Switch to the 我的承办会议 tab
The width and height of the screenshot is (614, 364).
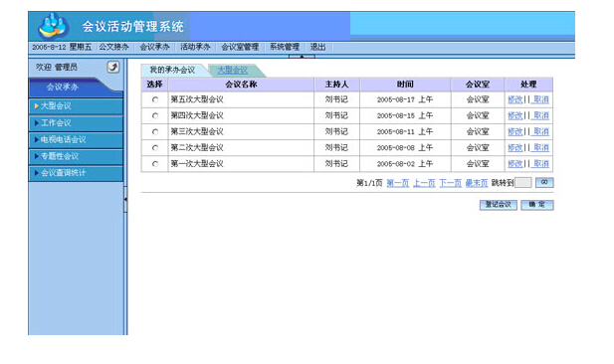pyautogui.click(x=172, y=70)
